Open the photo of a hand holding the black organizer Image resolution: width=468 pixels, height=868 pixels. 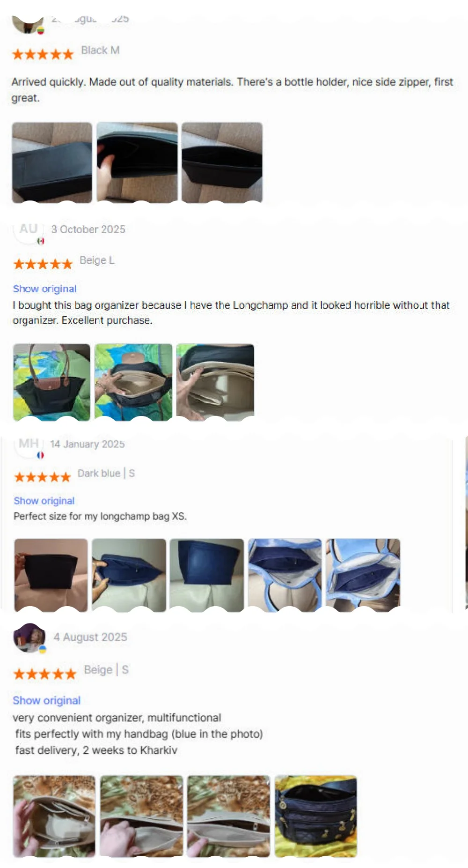click(x=137, y=163)
